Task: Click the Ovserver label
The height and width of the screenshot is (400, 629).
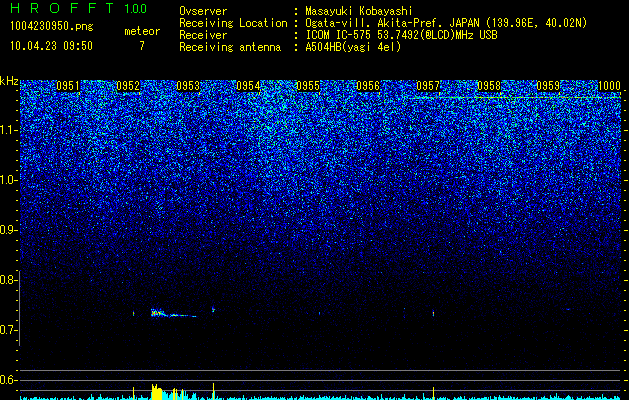Action: click(203, 11)
